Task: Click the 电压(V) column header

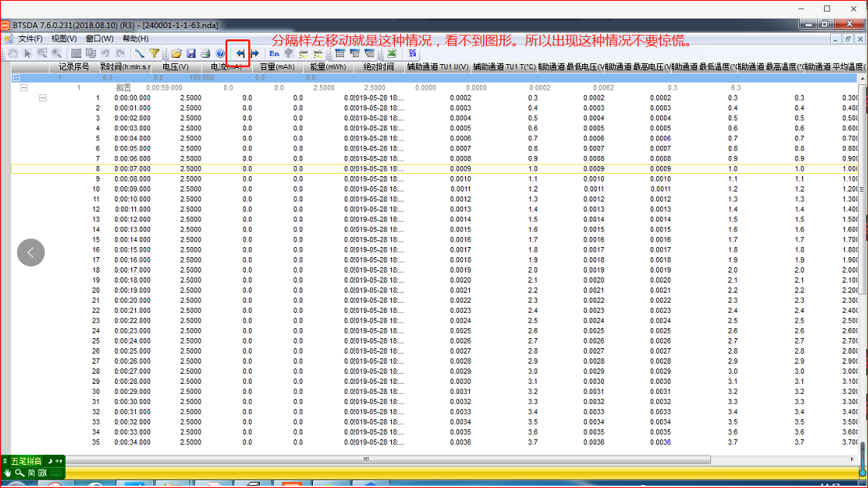Action: 175,66
